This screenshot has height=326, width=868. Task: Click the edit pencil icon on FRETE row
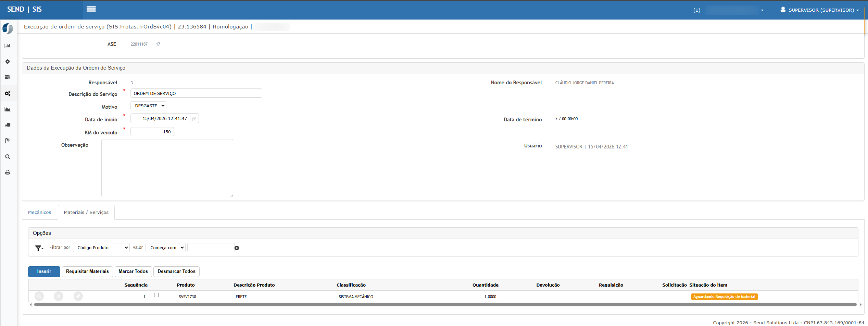tap(78, 296)
